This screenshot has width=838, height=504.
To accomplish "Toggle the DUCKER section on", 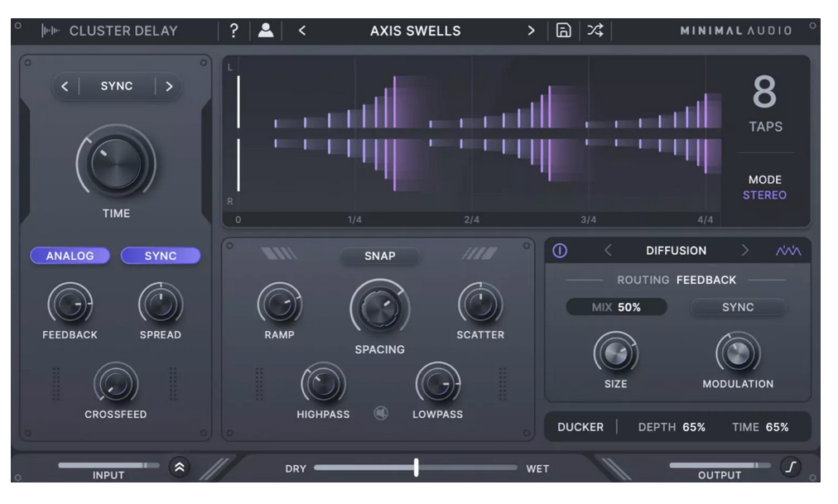I will click(580, 427).
